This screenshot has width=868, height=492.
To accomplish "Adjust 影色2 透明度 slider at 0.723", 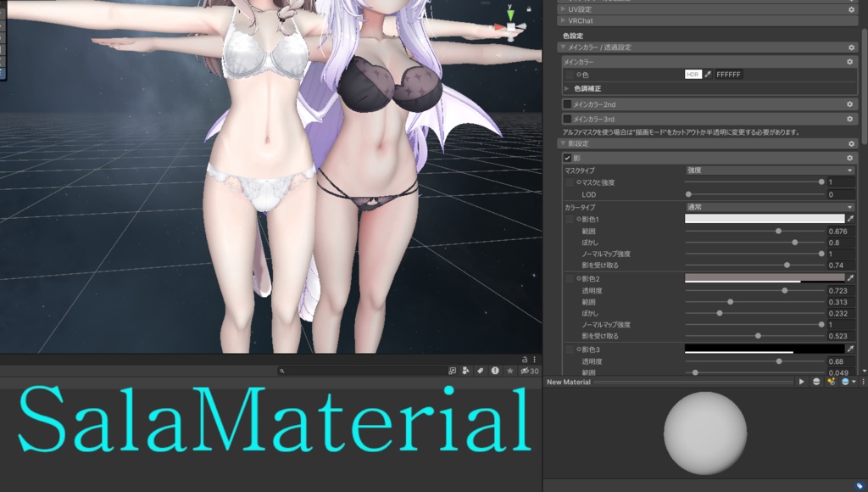I will 755,290.
